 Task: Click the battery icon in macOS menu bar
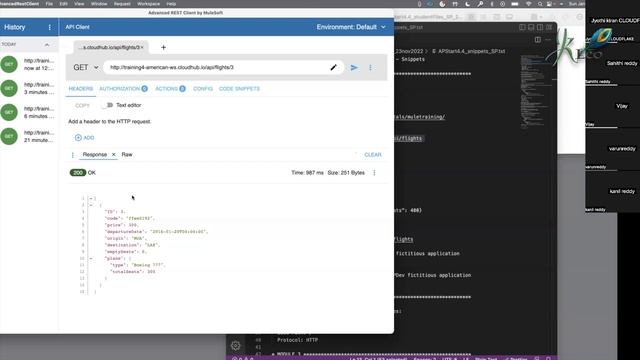pyautogui.click(x=515, y=4)
